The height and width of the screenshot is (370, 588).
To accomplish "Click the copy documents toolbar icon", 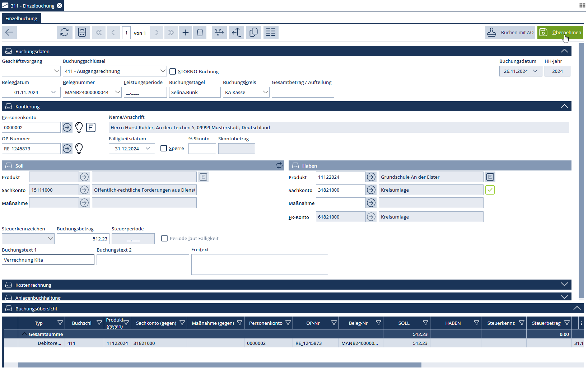I will point(253,33).
